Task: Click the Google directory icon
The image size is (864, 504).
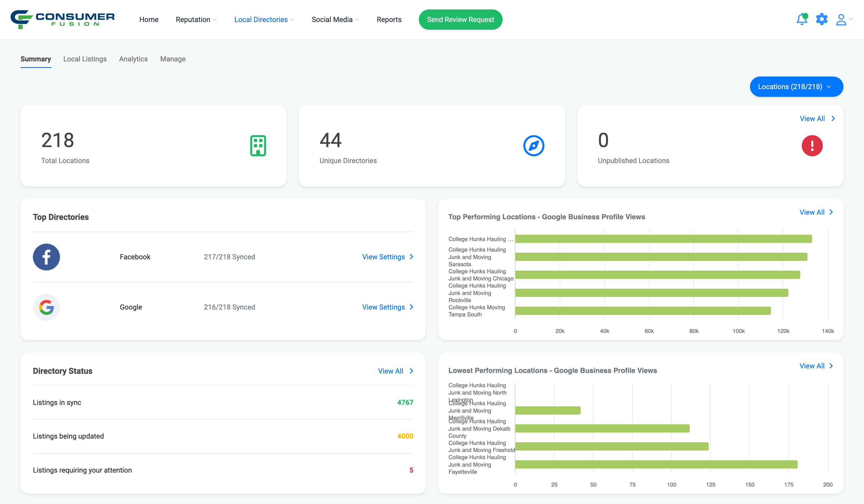Action: 46,307
